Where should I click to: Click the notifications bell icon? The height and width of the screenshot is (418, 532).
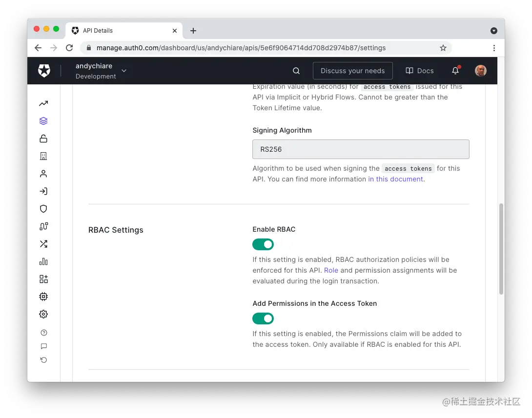[x=455, y=70]
